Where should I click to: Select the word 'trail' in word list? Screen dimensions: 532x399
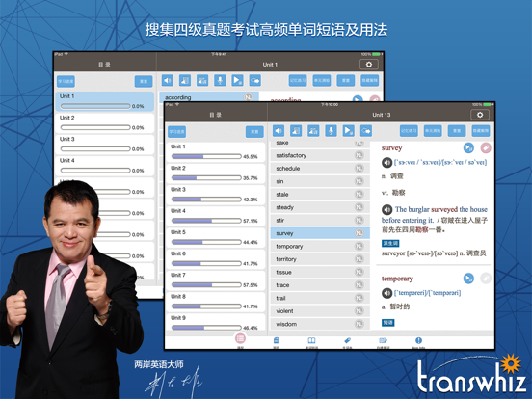click(x=320, y=298)
